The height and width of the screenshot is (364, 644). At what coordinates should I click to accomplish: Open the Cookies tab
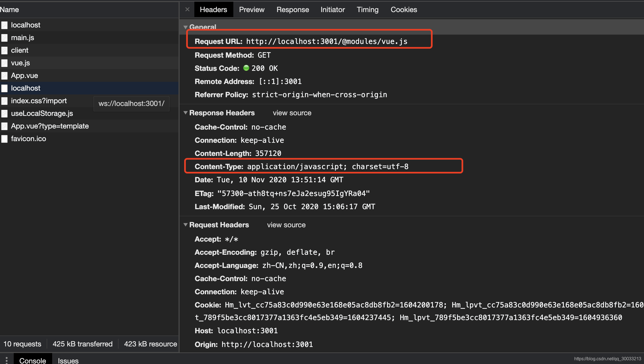point(404,10)
